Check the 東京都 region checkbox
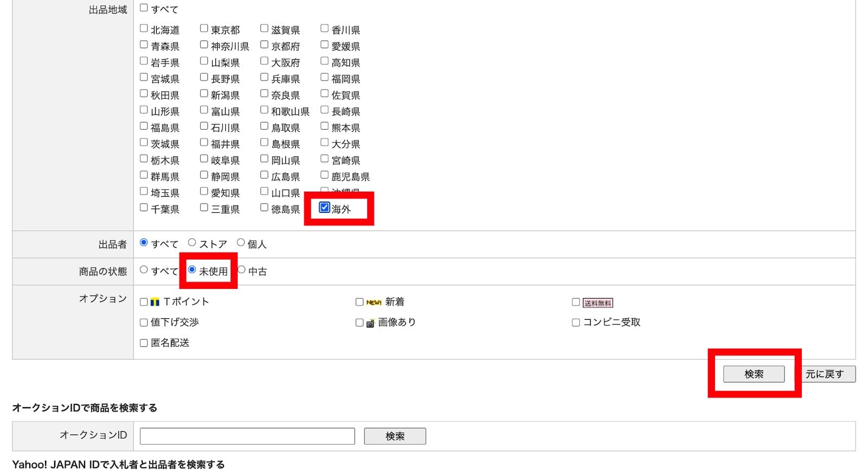This screenshot has width=868, height=473. click(204, 28)
